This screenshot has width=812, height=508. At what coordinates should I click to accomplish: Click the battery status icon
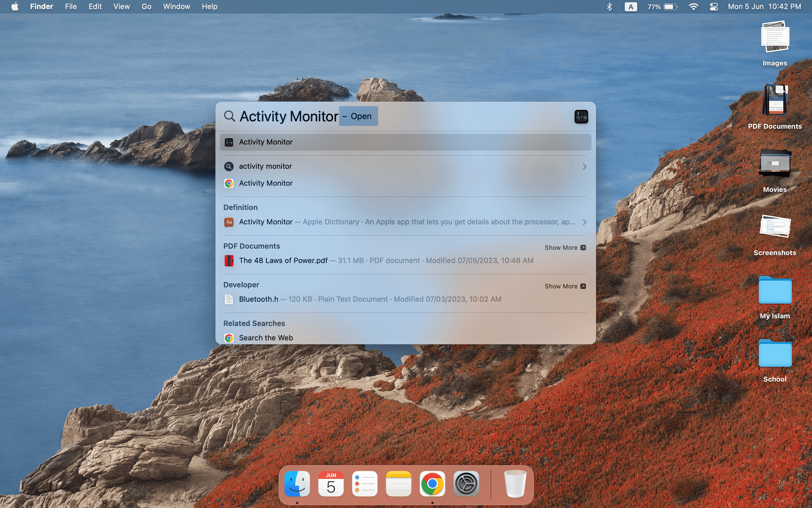point(670,7)
